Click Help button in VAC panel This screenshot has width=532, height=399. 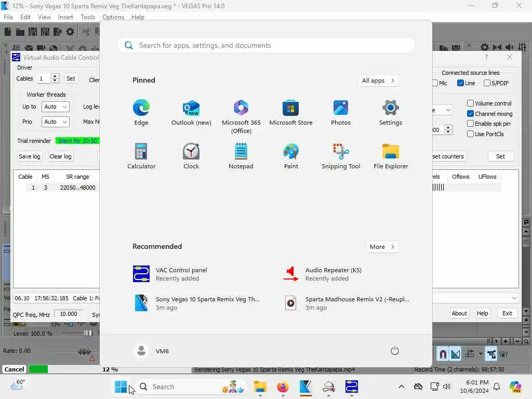[482, 313]
